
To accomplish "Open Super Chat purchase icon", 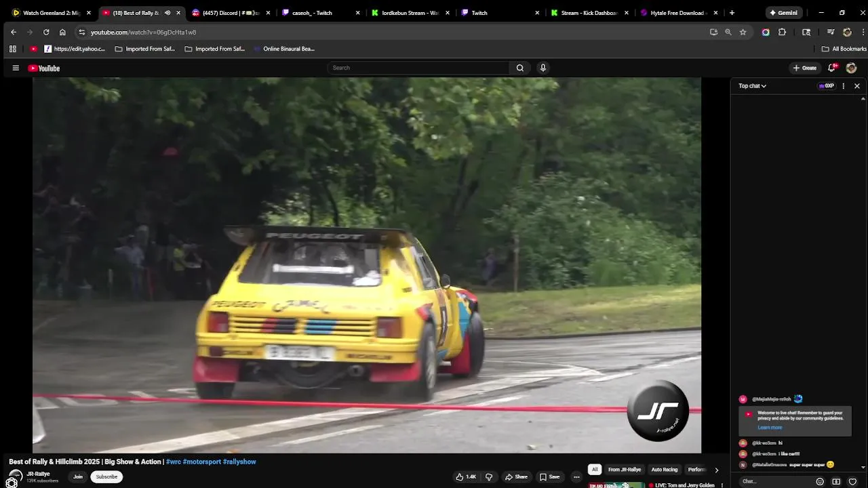I will click(836, 482).
